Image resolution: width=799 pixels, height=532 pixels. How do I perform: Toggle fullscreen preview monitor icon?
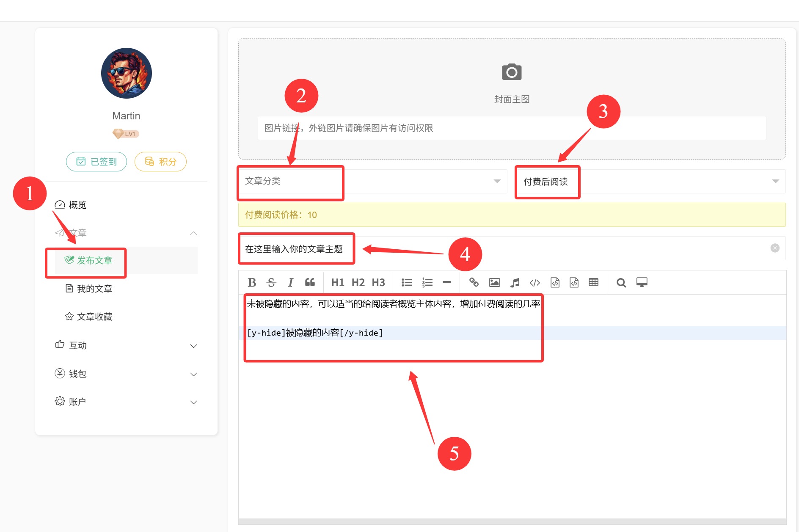point(642,282)
